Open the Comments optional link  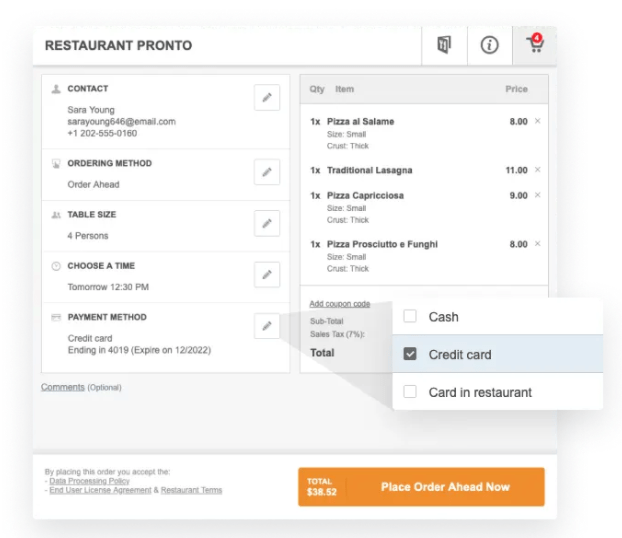63,387
